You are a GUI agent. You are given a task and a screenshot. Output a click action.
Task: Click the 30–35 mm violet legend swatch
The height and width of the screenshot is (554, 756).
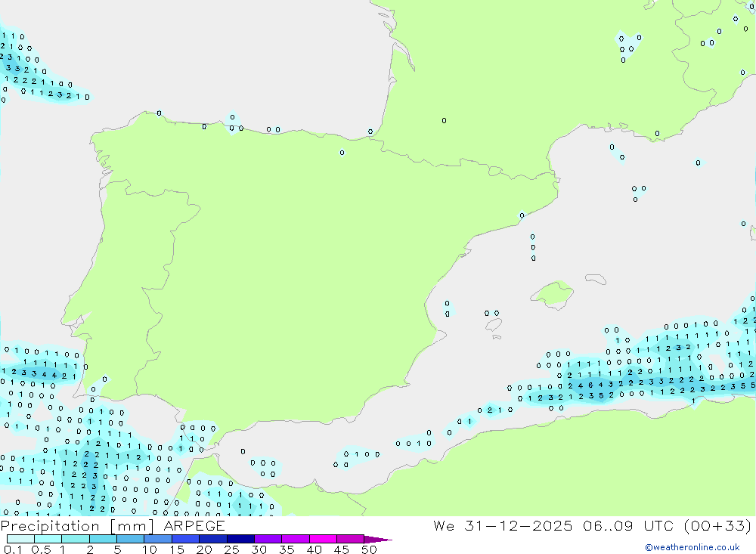(x=268, y=539)
